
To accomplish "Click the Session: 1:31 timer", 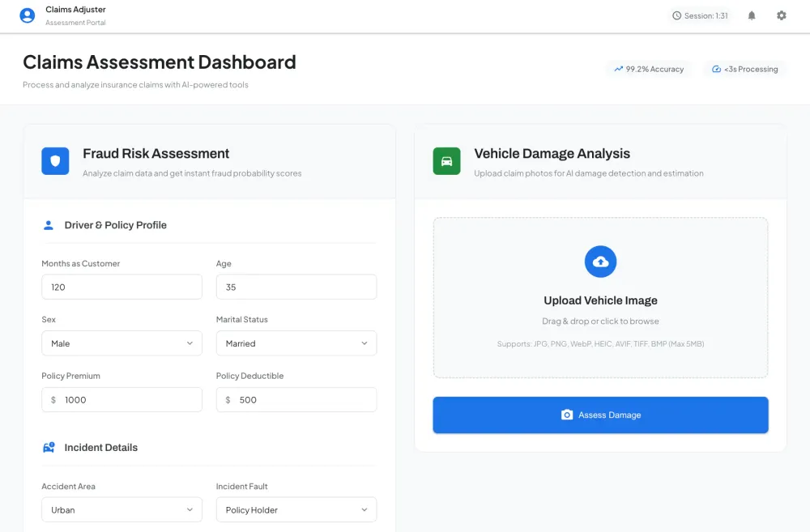I will click(x=701, y=15).
